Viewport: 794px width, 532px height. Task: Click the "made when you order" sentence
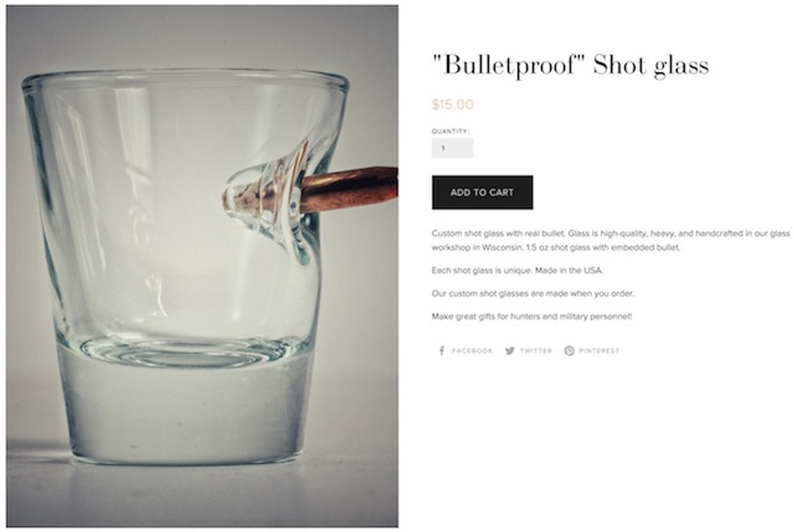533,293
